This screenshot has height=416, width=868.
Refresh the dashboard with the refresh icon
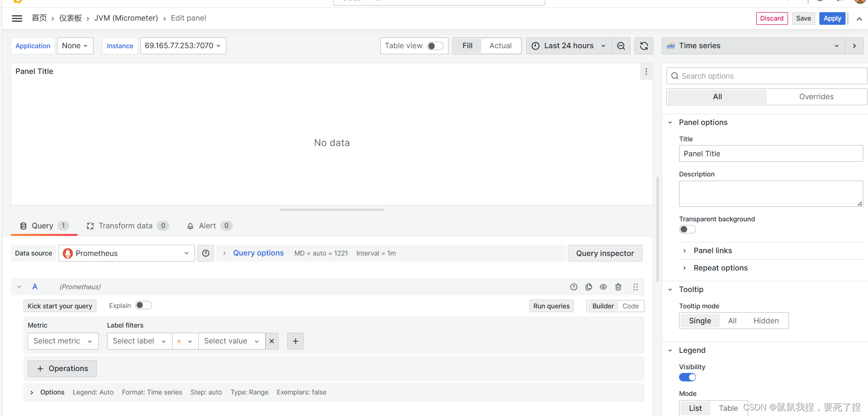pos(644,46)
